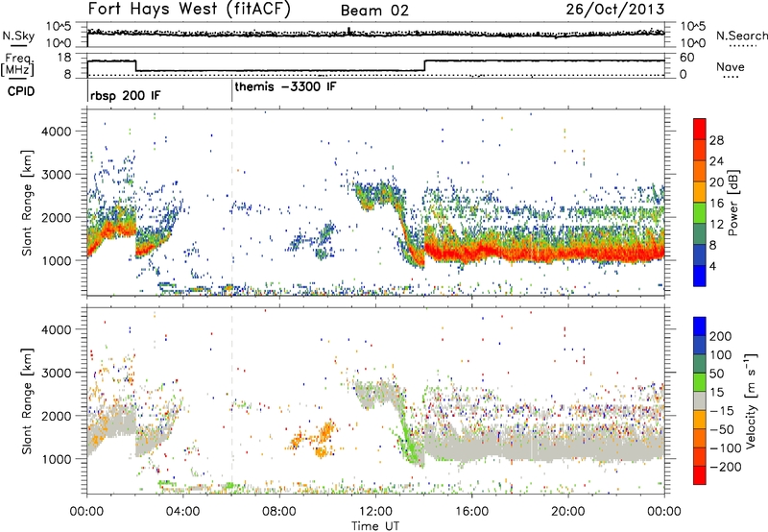Viewport: 768px width, 532px height.
Task: Click the "20" power colorbar label
Action: point(716,182)
